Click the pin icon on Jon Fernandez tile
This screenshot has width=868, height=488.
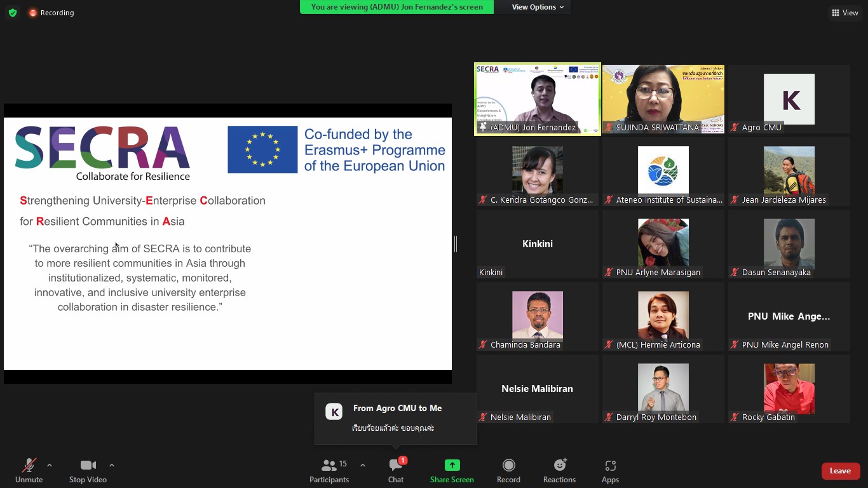(x=483, y=127)
